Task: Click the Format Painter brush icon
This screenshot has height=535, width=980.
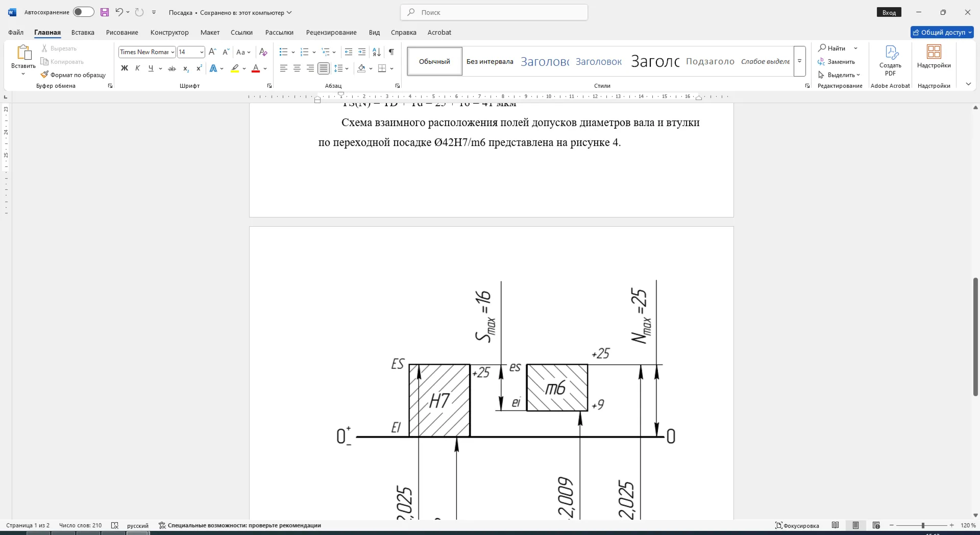Action: tap(44, 75)
